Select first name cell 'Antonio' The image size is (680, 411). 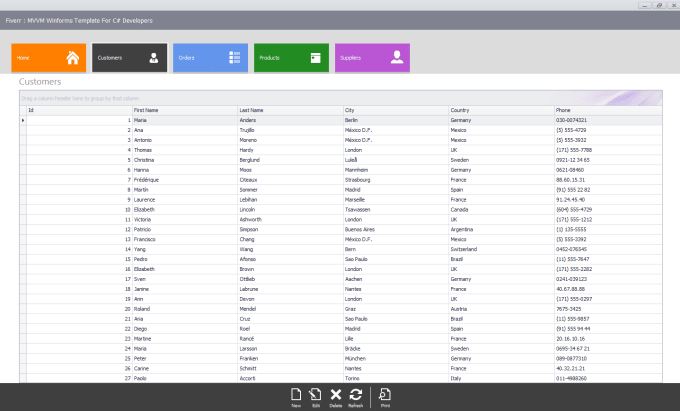pyautogui.click(x=185, y=140)
